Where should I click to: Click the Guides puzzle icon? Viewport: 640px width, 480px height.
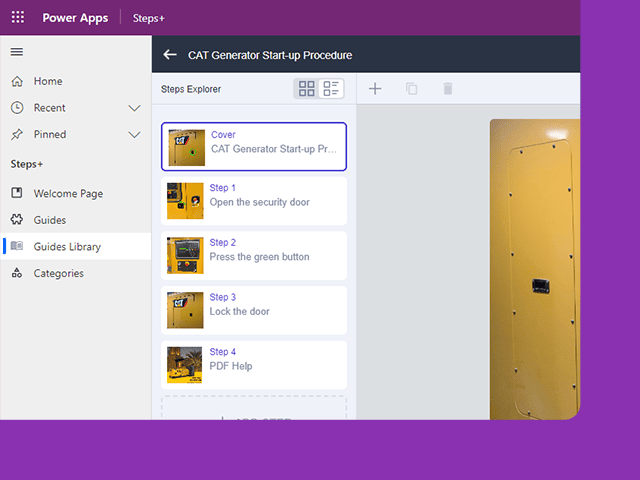click(x=17, y=220)
